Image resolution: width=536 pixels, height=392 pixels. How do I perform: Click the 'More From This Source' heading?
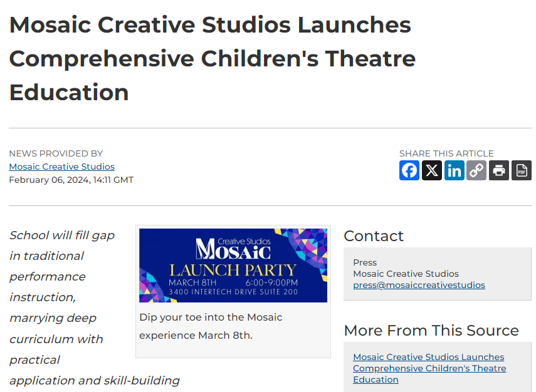[x=431, y=331]
